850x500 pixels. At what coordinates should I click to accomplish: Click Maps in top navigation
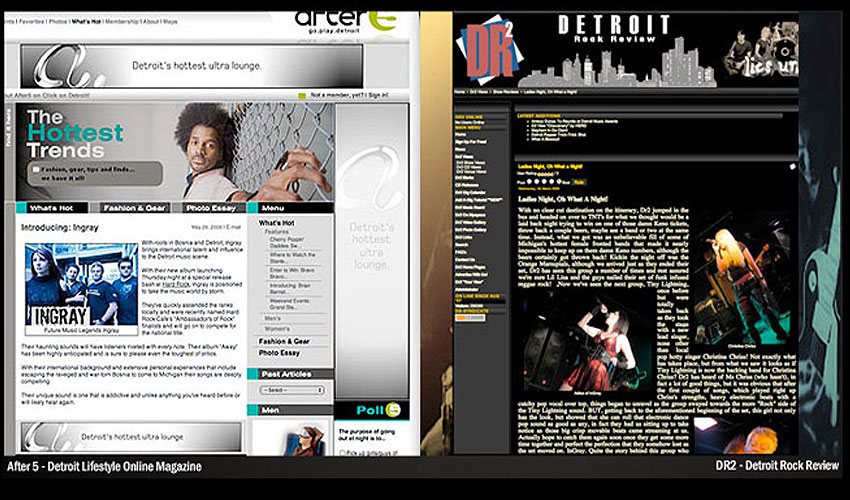(170, 22)
